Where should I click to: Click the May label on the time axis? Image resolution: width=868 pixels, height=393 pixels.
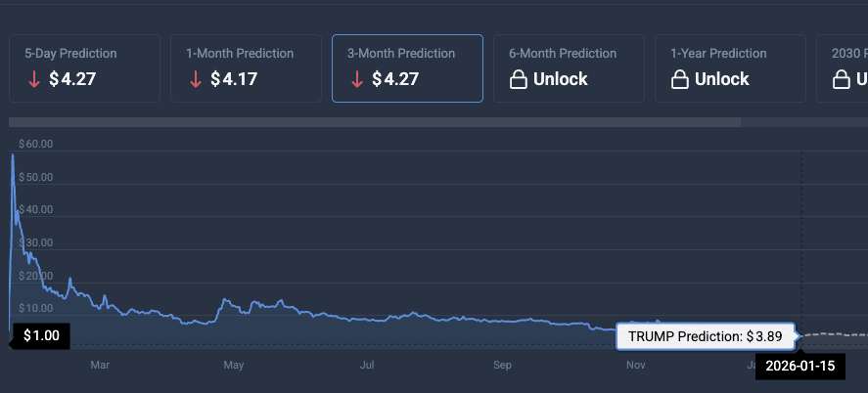click(x=233, y=366)
